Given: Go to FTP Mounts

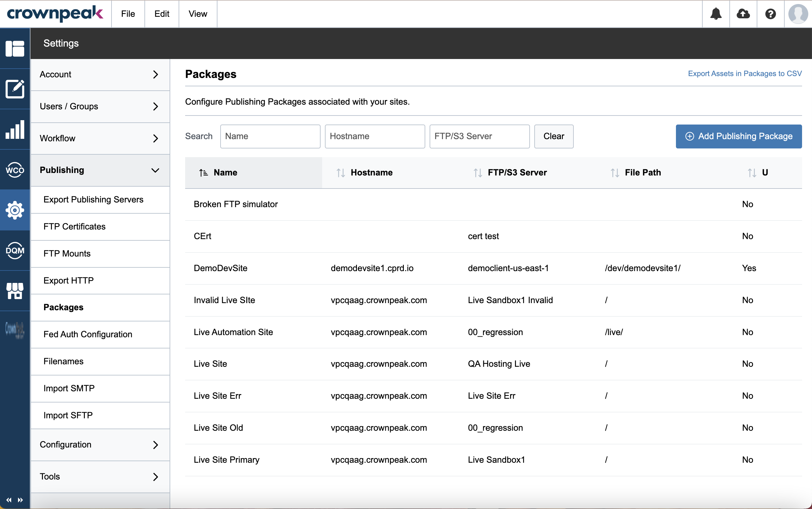Looking at the screenshot, I should 100,253.
